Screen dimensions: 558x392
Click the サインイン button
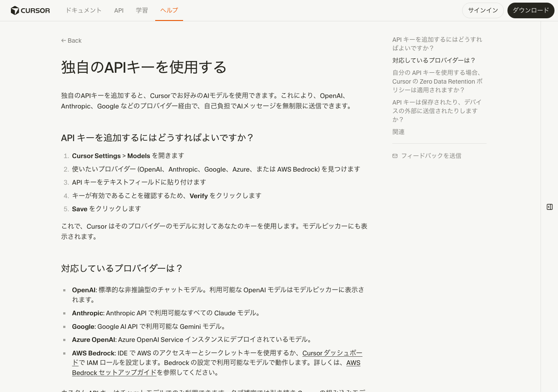point(483,10)
